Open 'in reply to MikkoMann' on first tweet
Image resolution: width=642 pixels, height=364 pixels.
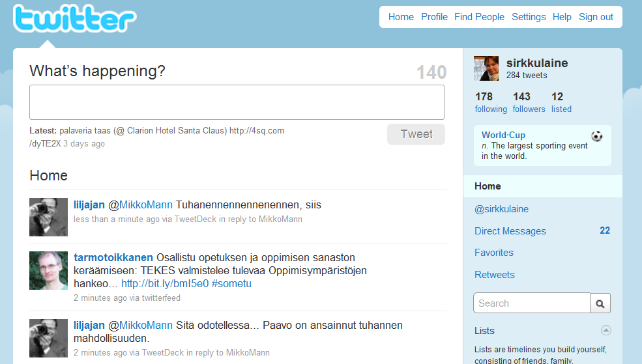(x=261, y=219)
